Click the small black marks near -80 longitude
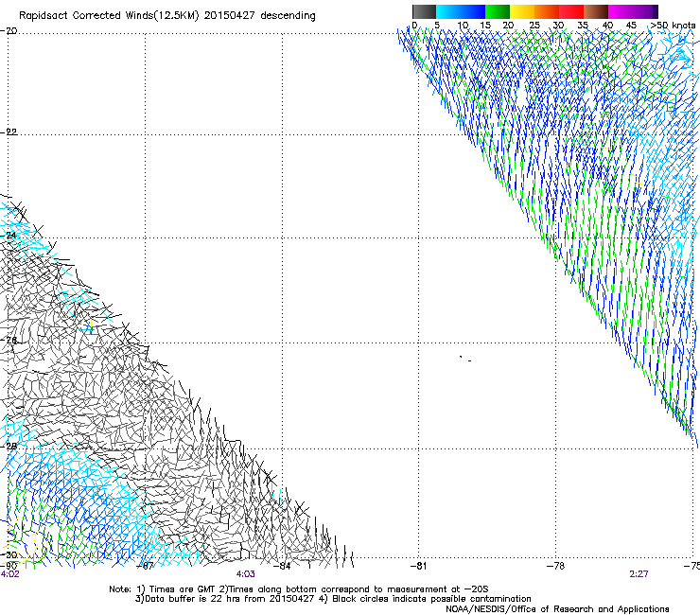Screen dimensions: 700x615 point(465,359)
